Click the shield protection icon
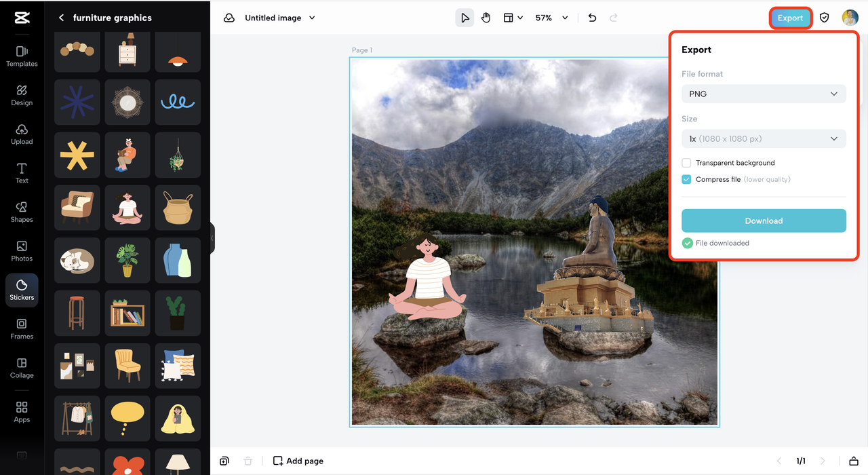Screen dimensions: 868x475 point(825,18)
